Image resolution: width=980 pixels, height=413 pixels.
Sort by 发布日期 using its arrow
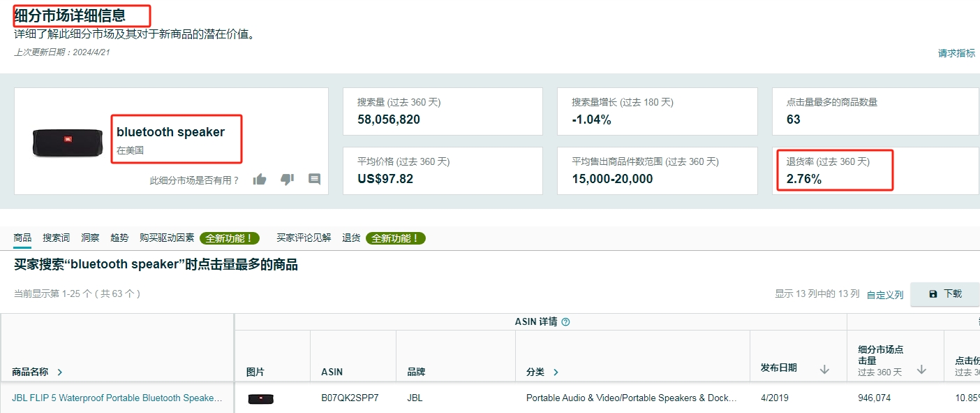824,369
